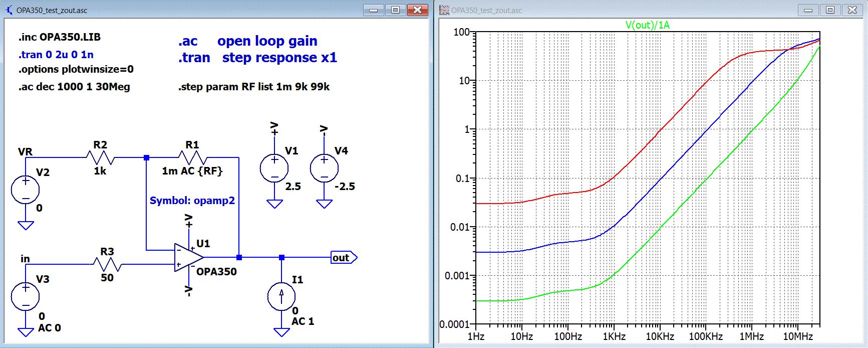Click the ground symbol below V4
868x348 pixels.
[324, 204]
